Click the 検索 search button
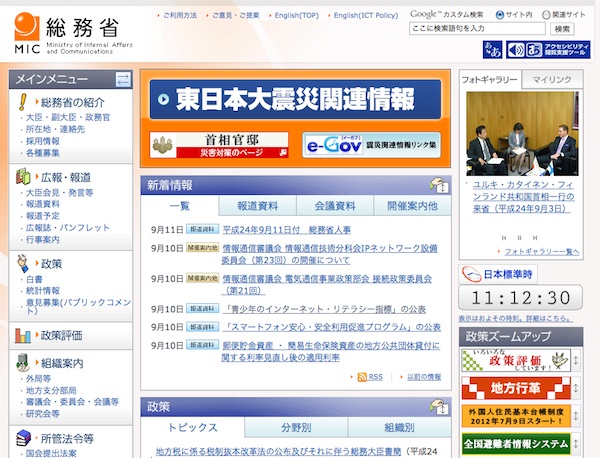Image resolution: width=600 pixels, height=458 pixels. coord(563,29)
